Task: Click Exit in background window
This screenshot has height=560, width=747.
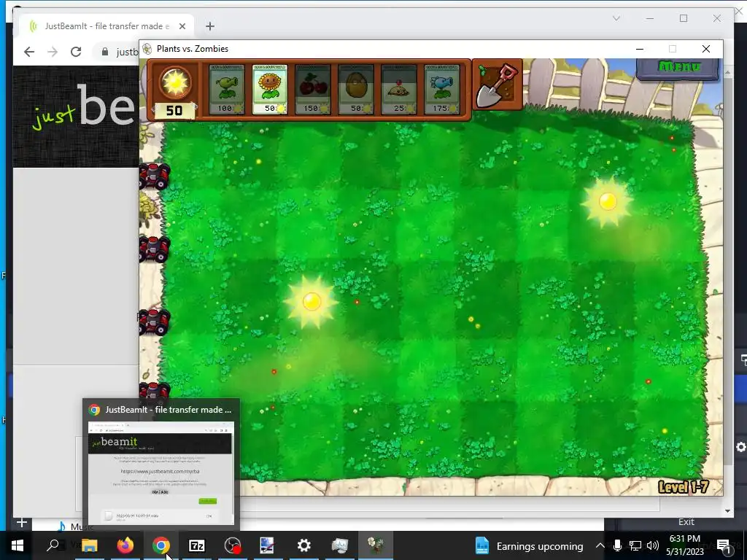Action: (x=686, y=522)
